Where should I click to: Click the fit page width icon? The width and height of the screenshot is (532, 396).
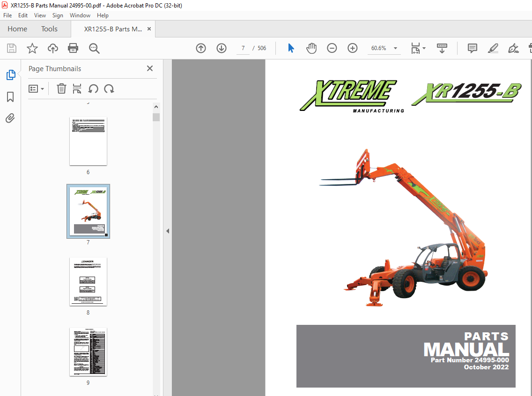[415, 48]
